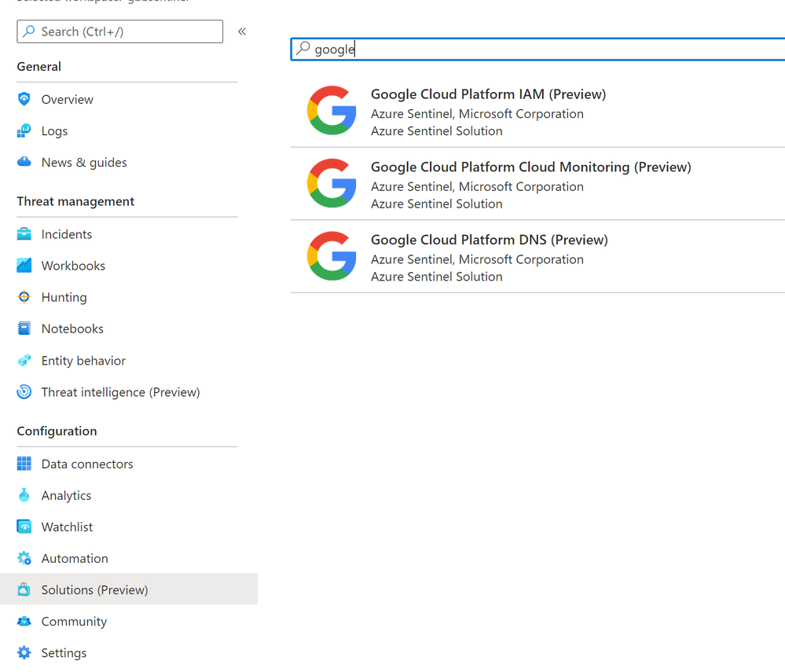Viewport: 785px width, 672px height.
Task: Select the Solutions (Preview) menu item
Action: click(129, 589)
